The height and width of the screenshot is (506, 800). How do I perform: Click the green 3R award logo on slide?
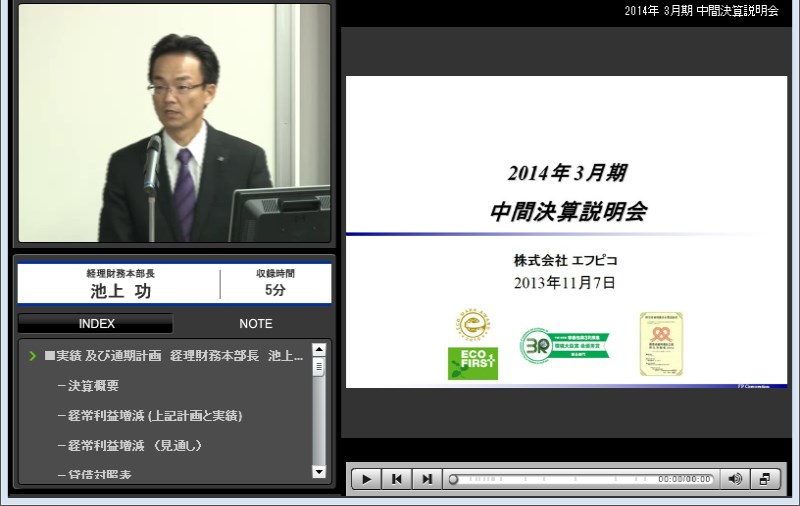(x=565, y=345)
